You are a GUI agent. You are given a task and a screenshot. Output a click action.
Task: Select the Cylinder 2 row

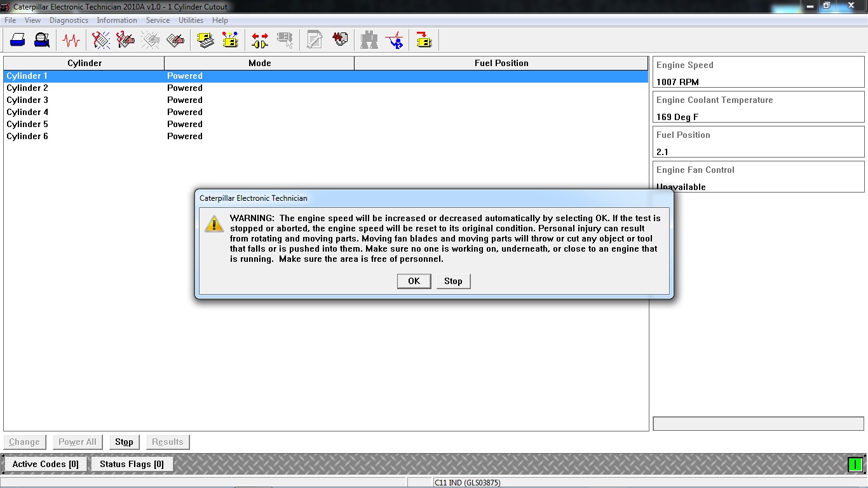(326, 88)
